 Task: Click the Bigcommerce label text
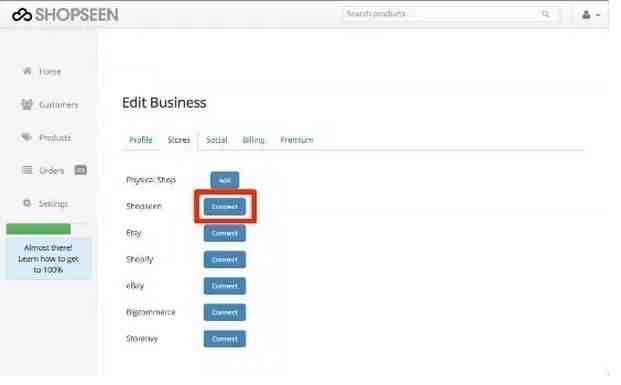[151, 312]
